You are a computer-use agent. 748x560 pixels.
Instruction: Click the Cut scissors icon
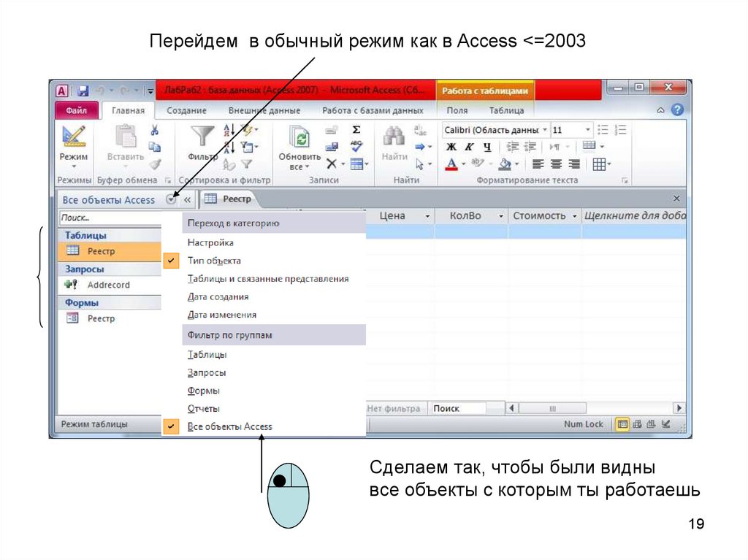coord(154,130)
